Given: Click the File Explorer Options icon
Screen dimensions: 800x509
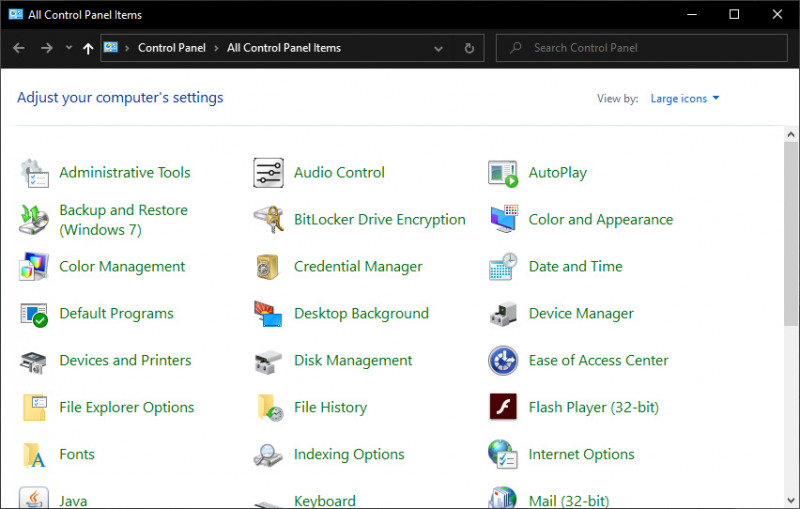Looking at the screenshot, I should pyautogui.click(x=35, y=408).
